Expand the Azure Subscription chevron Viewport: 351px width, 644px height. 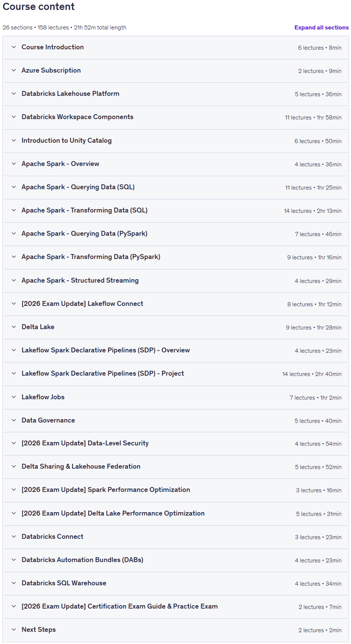(14, 71)
